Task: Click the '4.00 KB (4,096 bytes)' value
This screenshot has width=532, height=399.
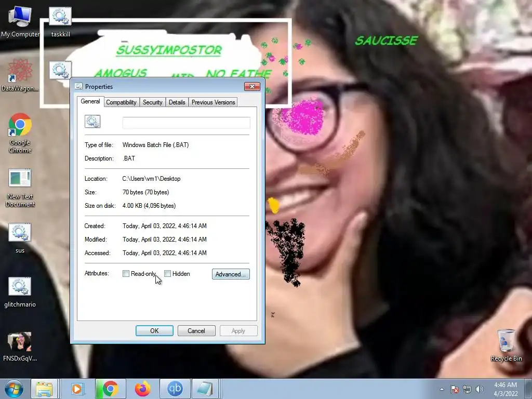Action: pos(149,206)
